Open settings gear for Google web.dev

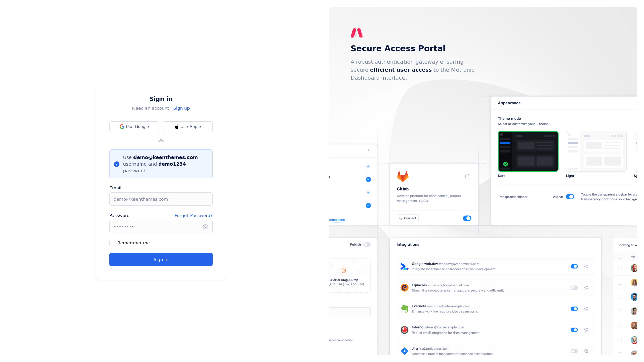tap(586, 266)
